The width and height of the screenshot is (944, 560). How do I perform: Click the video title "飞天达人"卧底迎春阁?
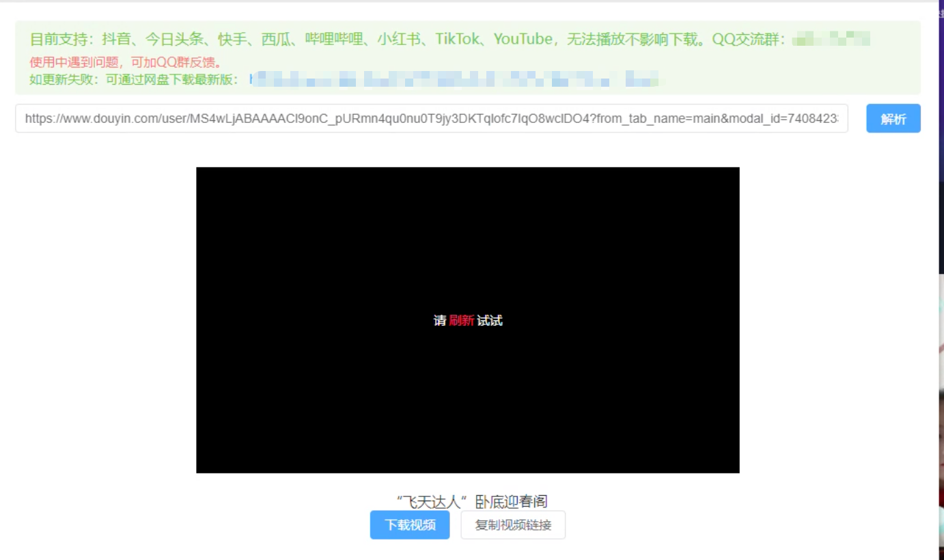(x=471, y=501)
